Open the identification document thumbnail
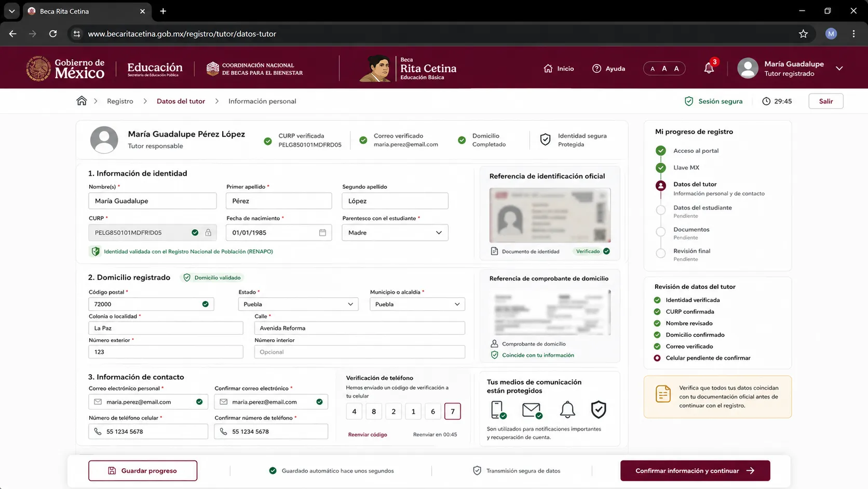Screen dimensions: 868x489 pos(550,215)
